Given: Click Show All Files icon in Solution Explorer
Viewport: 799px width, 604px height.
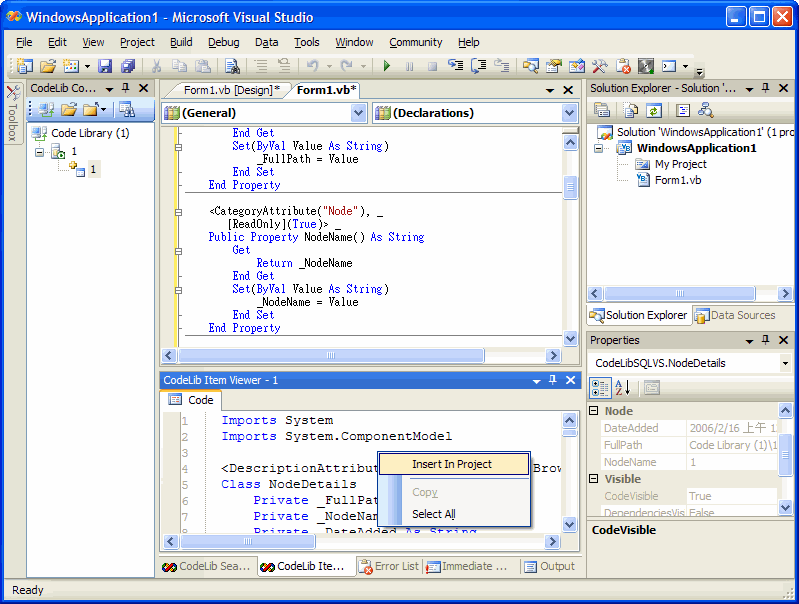Looking at the screenshot, I should 631,110.
